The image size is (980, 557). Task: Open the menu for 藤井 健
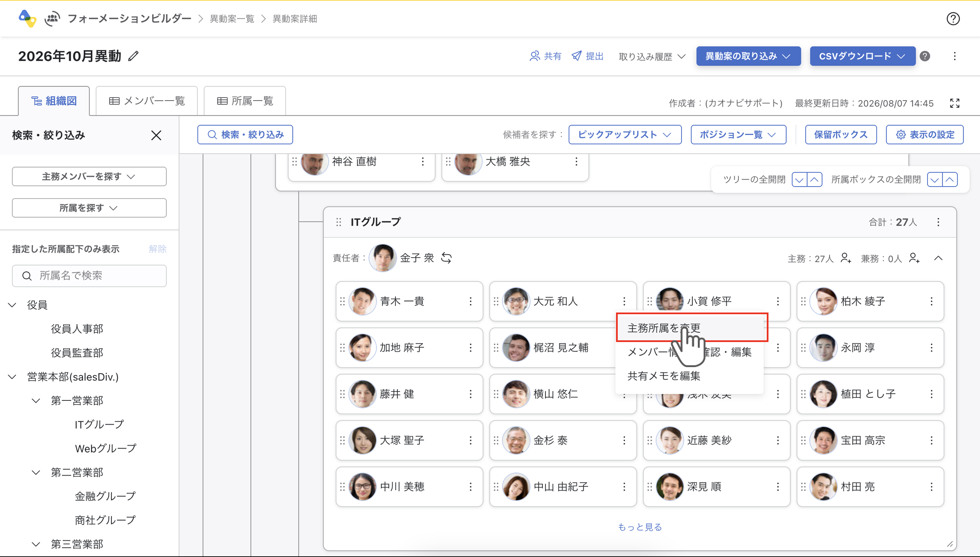tap(470, 394)
